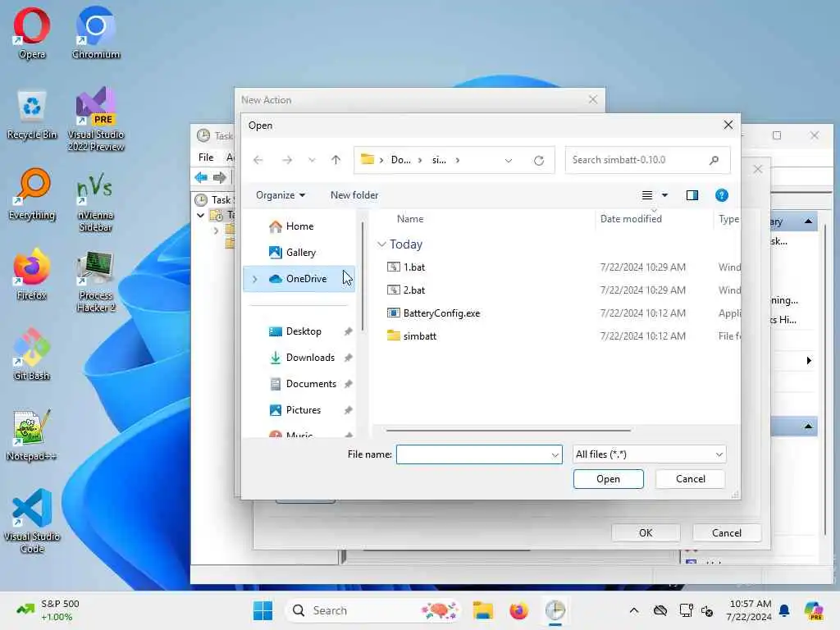The image size is (840, 630).
Task: Open Firefox from the taskbar
Action: click(x=518, y=610)
